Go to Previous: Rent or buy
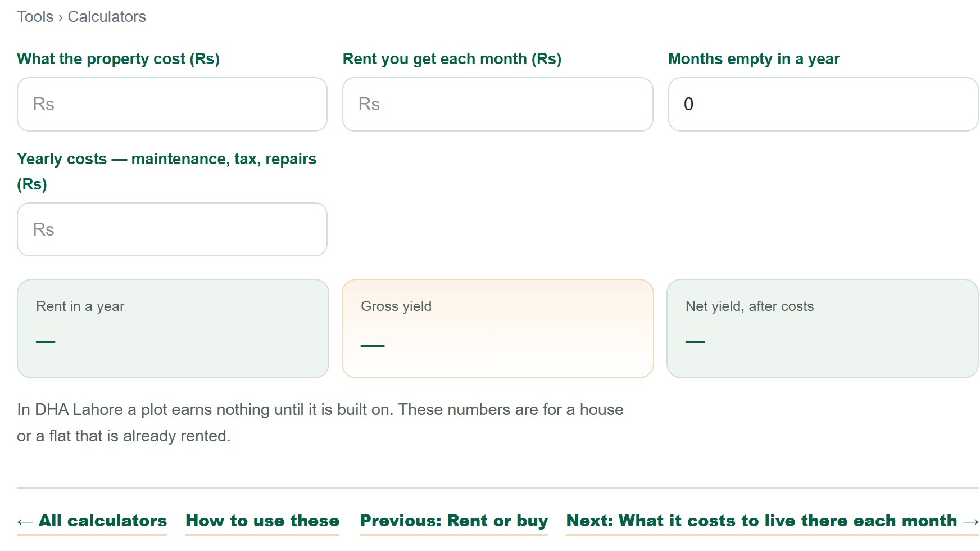 [x=454, y=521]
